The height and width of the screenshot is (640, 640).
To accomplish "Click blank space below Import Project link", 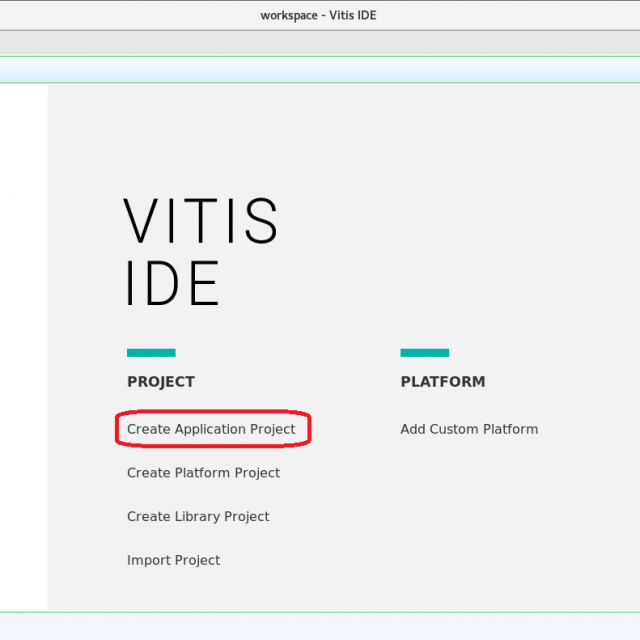I will coord(173,590).
